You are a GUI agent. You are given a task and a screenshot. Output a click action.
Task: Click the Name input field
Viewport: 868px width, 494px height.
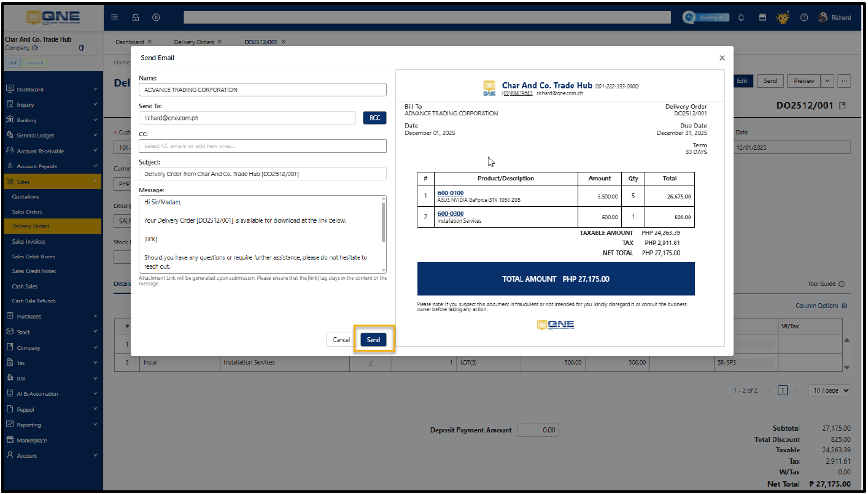pyautogui.click(x=263, y=90)
